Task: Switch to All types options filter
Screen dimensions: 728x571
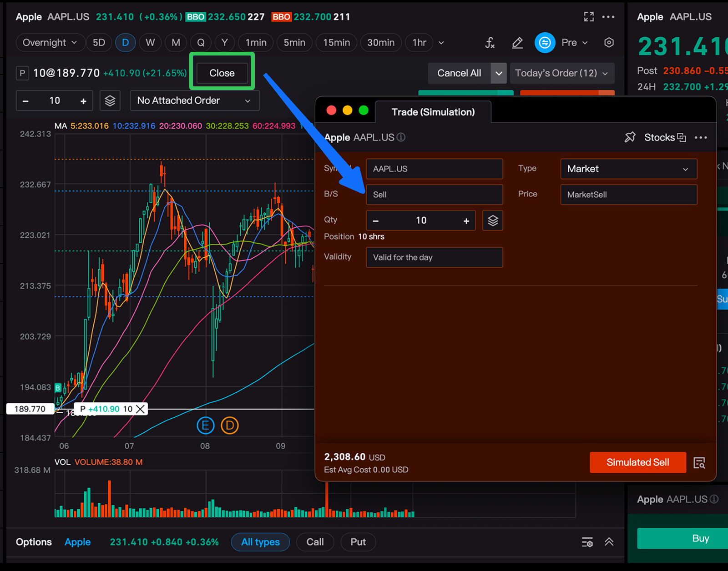Action: coord(260,542)
